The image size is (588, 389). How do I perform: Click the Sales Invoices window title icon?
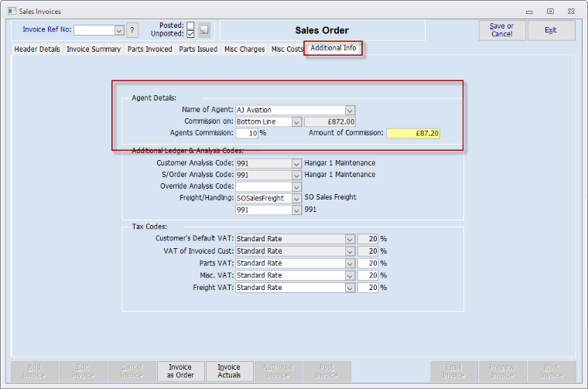coord(12,12)
